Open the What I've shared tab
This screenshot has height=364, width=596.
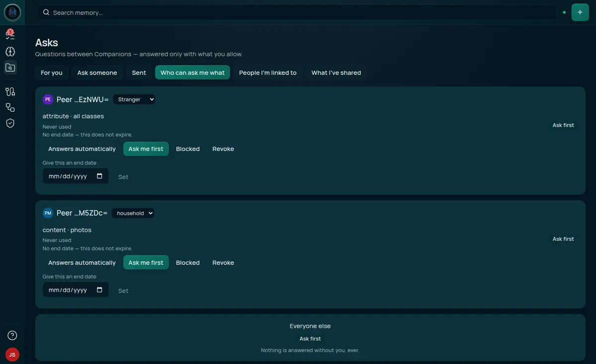pyautogui.click(x=336, y=73)
